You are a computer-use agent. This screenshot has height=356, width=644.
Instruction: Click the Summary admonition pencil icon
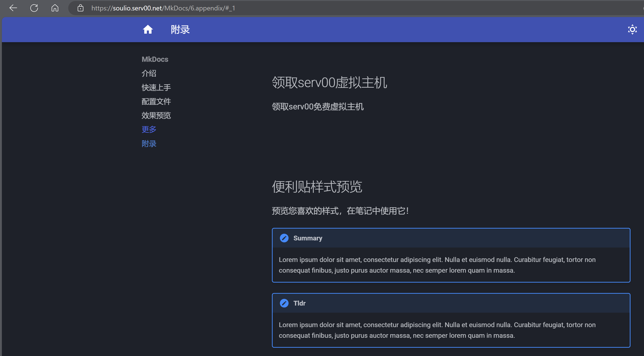click(284, 238)
